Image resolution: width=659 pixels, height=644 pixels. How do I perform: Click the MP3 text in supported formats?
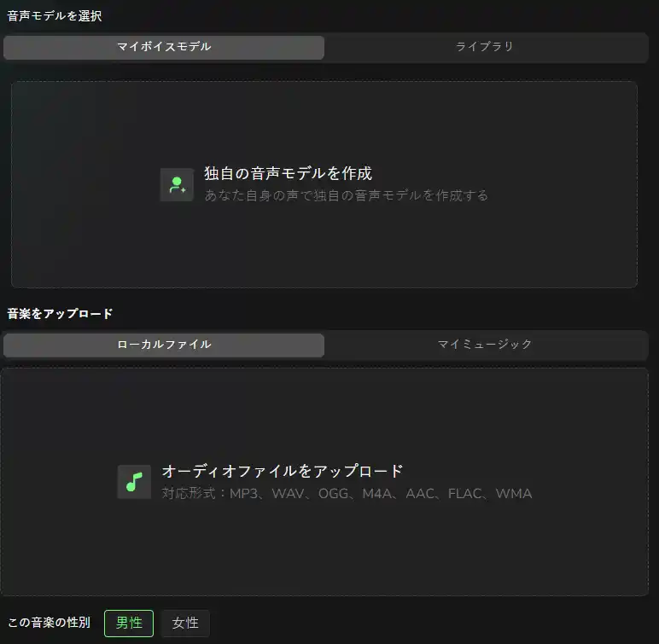pyautogui.click(x=244, y=493)
